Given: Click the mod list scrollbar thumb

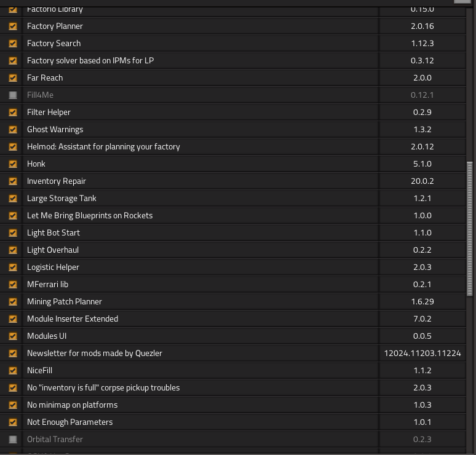Looking at the screenshot, I should coord(470,229).
